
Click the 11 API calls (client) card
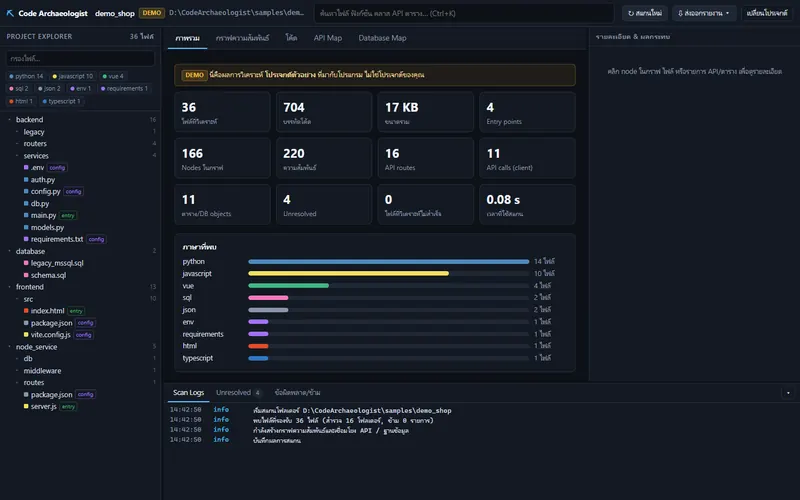(x=527, y=158)
